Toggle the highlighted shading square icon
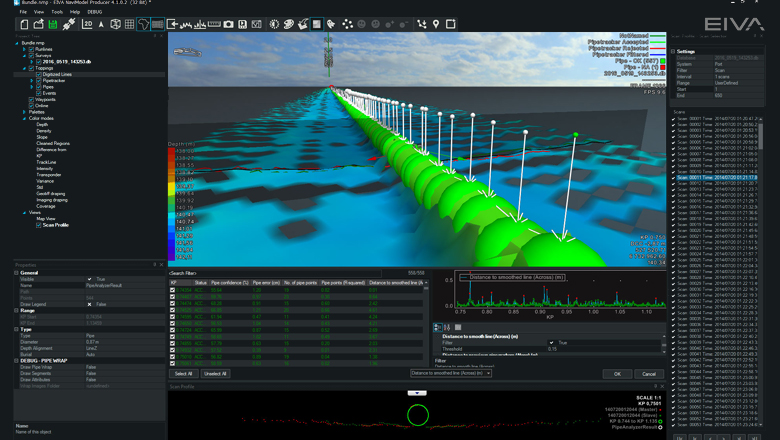780x440 pixels. (x=316, y=24)
